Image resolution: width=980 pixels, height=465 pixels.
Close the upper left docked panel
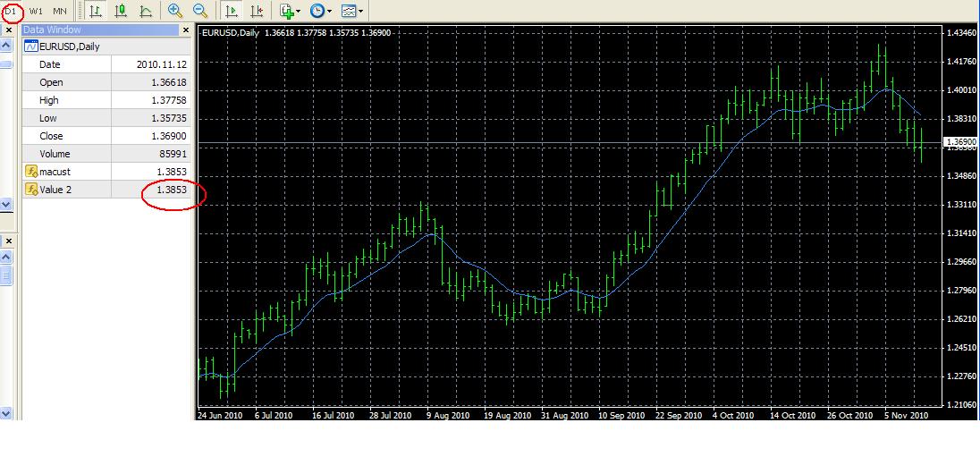coord(8,30)
